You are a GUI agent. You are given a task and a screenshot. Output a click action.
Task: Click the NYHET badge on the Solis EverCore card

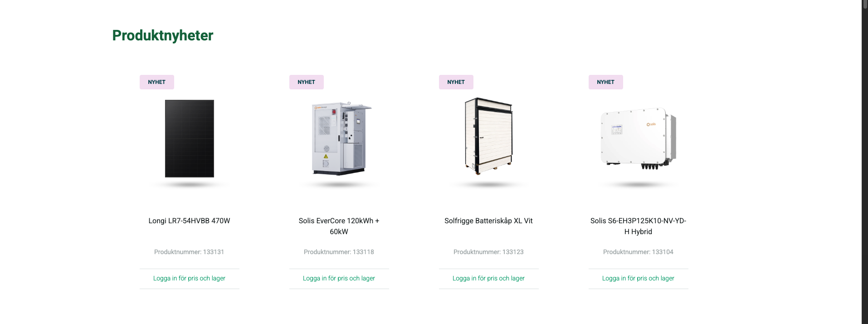coord(306,82)
